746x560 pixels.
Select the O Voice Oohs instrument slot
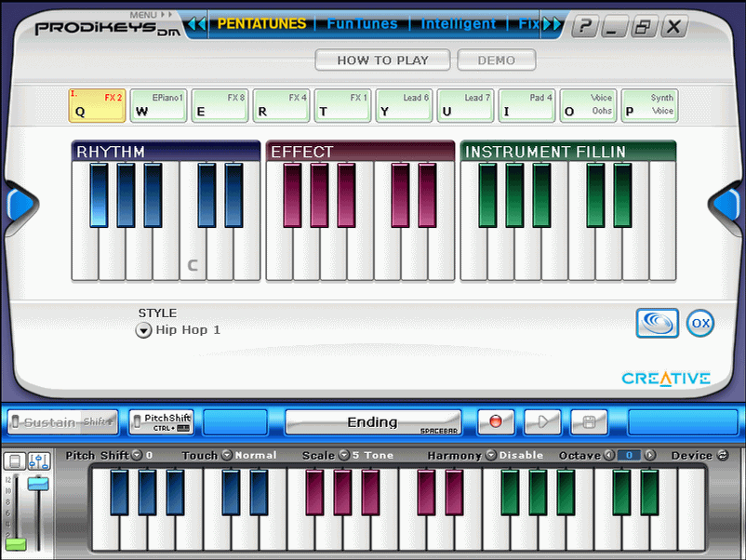click(588, 105)
